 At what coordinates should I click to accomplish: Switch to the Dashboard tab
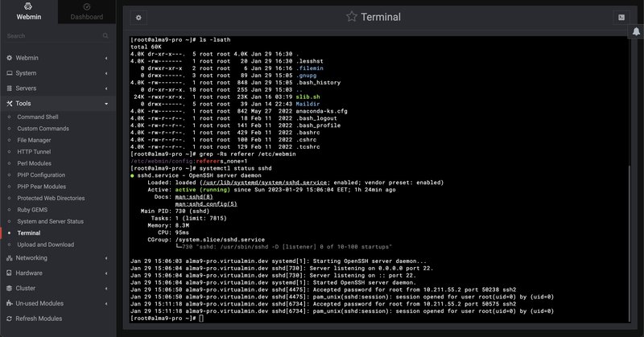86,11
